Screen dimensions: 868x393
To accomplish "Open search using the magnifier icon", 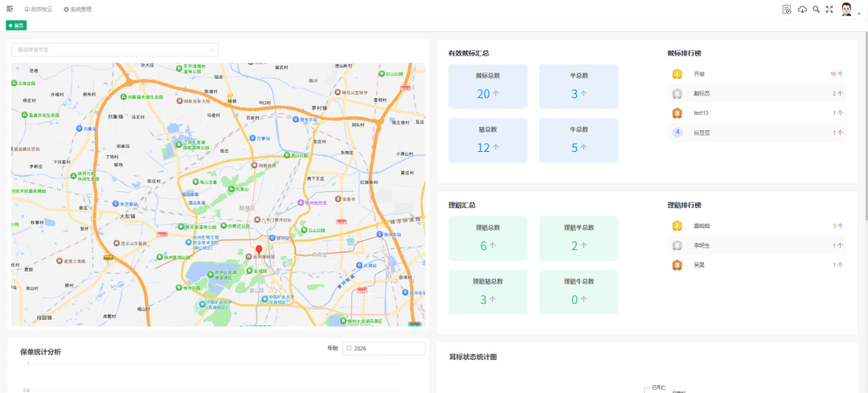I will tap(816, 10).
